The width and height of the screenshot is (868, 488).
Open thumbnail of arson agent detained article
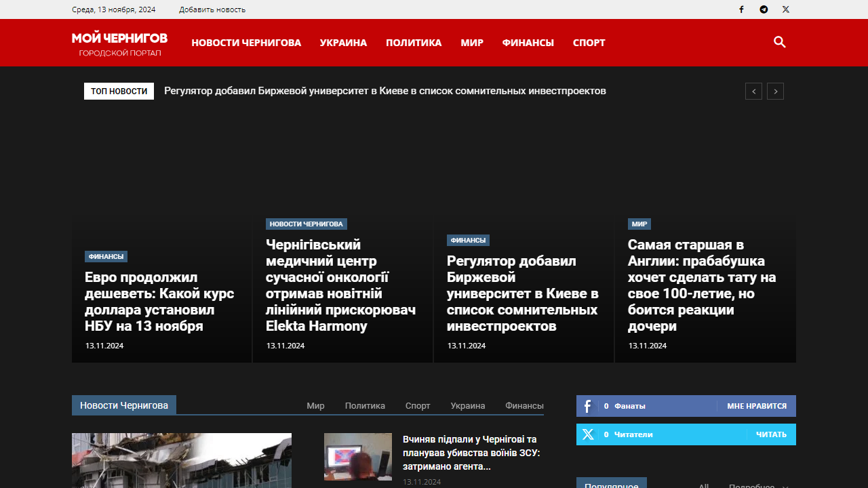[358, 457]
